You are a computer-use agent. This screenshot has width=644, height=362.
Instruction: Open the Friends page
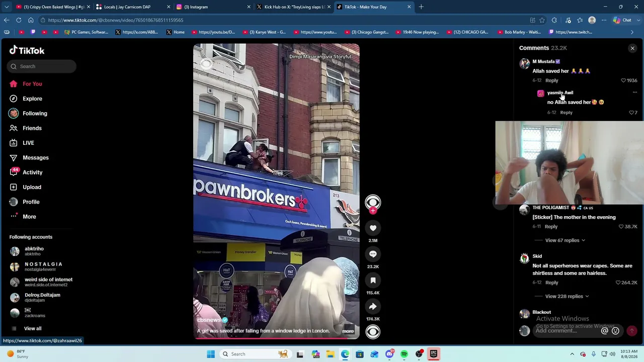pos(32,128)
